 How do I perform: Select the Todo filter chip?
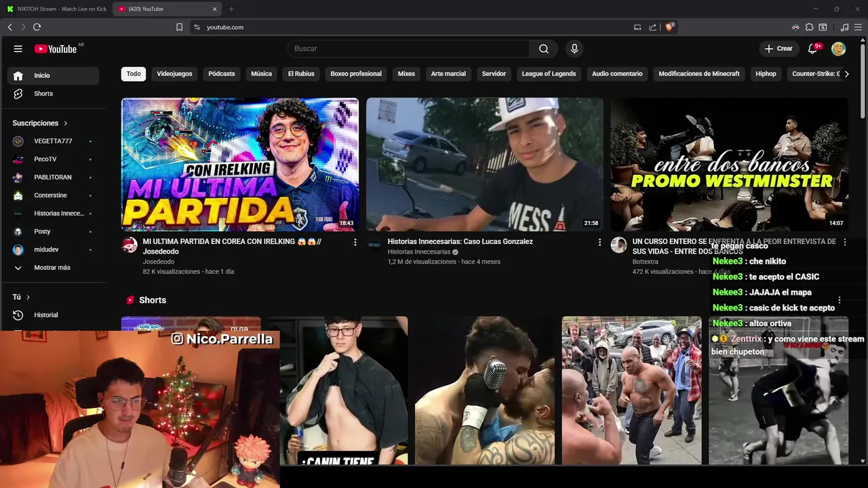(x=134, y=74)
